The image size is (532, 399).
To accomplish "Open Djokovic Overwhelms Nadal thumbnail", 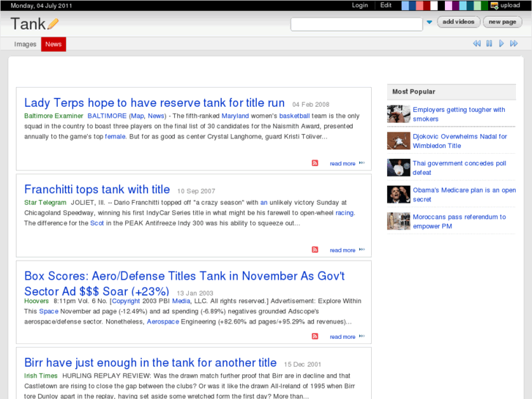I will pyautogui.click(x=399, y=141).
